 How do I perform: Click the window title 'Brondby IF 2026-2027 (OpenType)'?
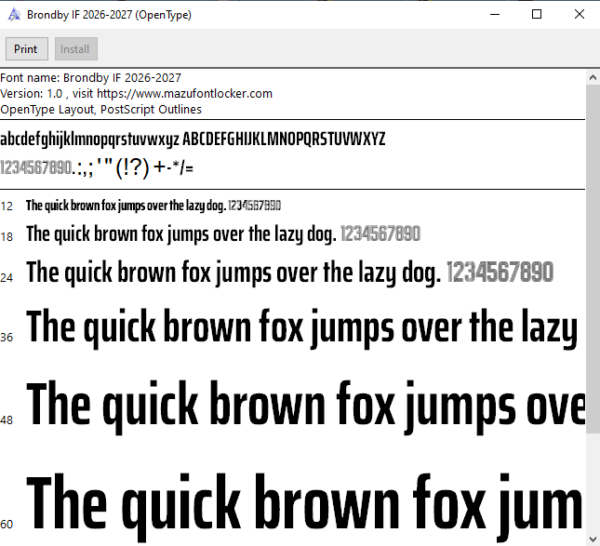click(x=109, y=15)
